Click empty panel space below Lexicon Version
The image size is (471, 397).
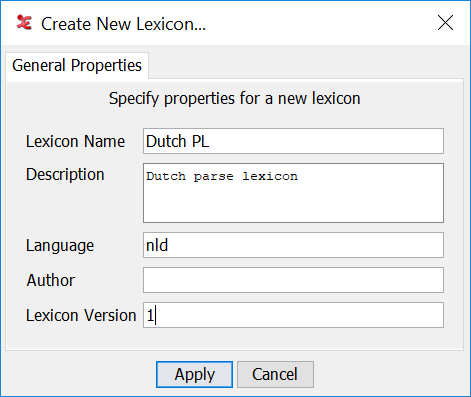(235, 339)
